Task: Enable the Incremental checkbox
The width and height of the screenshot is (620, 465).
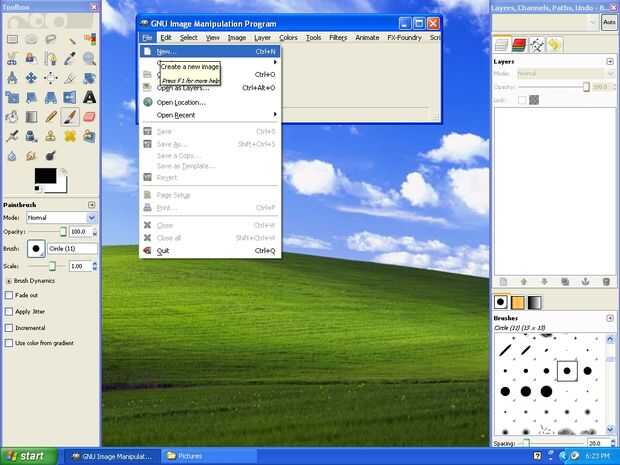Action: point(9,328)
